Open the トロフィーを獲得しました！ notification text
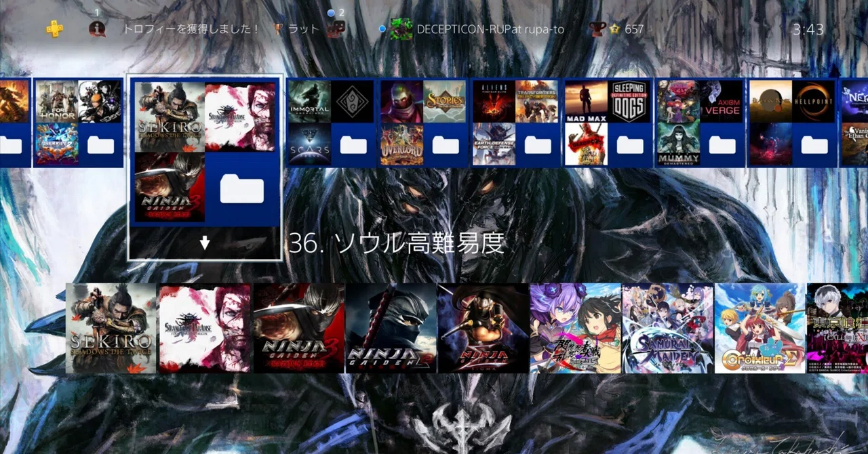Viewport: 868px width, 454px height. 191,29
